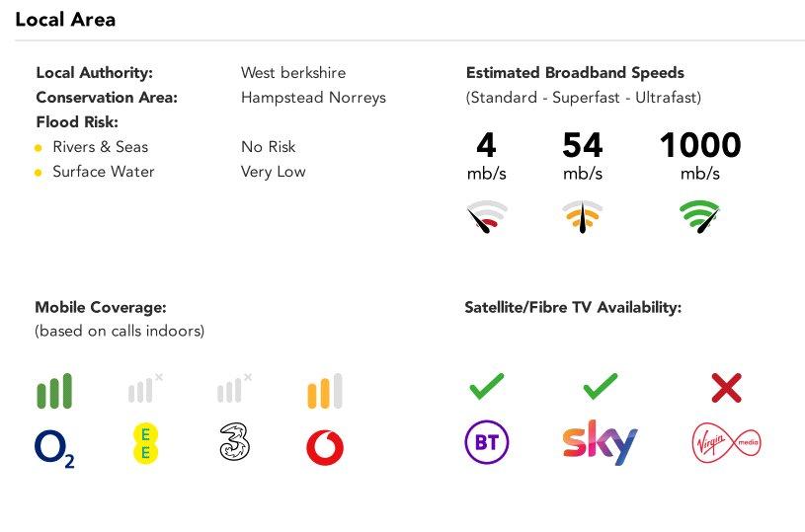
Task: Click the Local Area section heading
Action: (x=65, y=20)
